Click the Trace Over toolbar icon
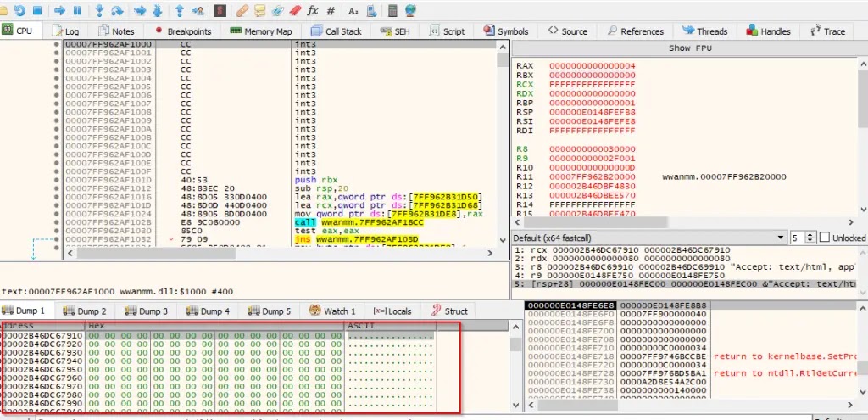 pos(157,10)
